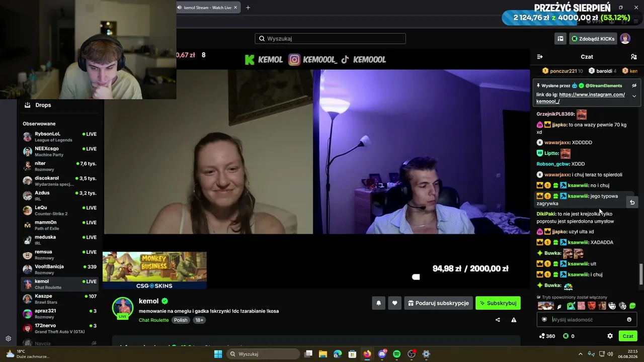Open apraz321 channel in followed list
The height and width of the screenshot is (362, 644).
click(59, 313)
